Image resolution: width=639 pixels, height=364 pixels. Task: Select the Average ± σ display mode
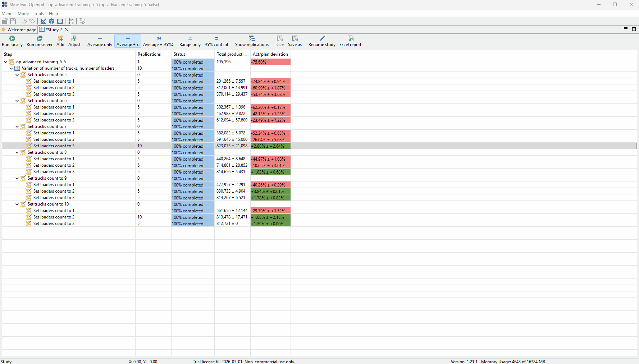tap(128, 41)
